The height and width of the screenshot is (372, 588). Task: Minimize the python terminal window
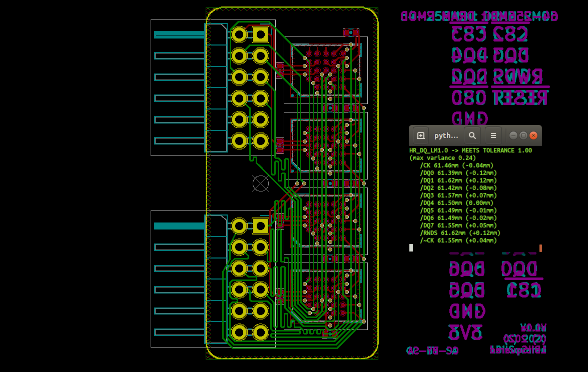[513, 135]
